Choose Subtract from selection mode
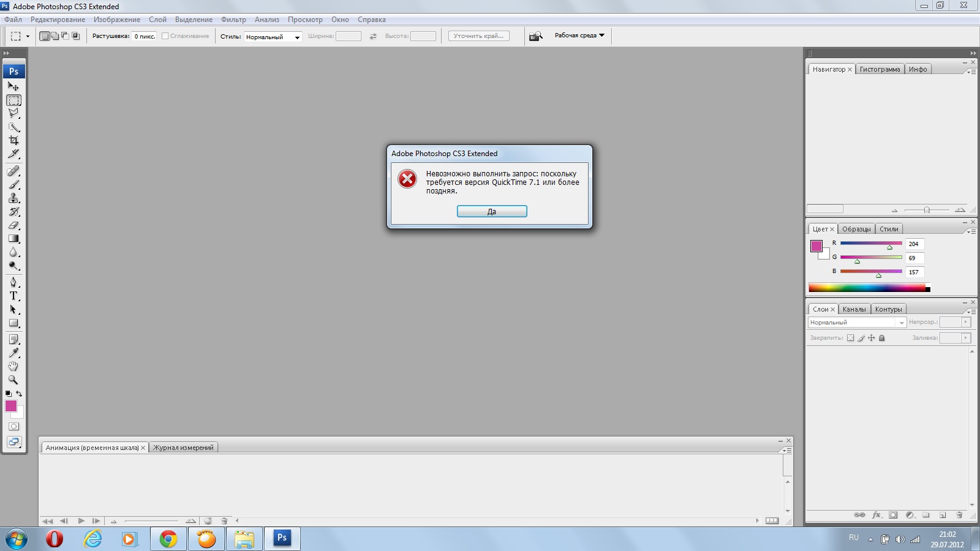980x551 pixels. (x=65, y=36)
